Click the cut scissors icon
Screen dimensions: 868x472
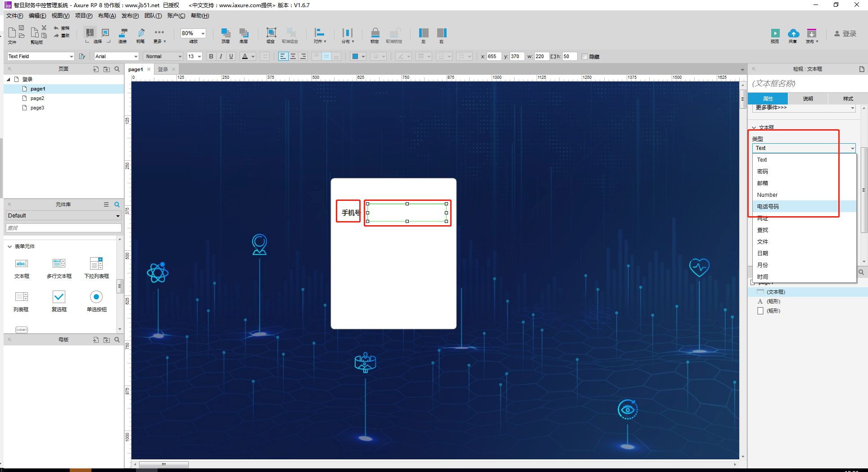[44, 27]
